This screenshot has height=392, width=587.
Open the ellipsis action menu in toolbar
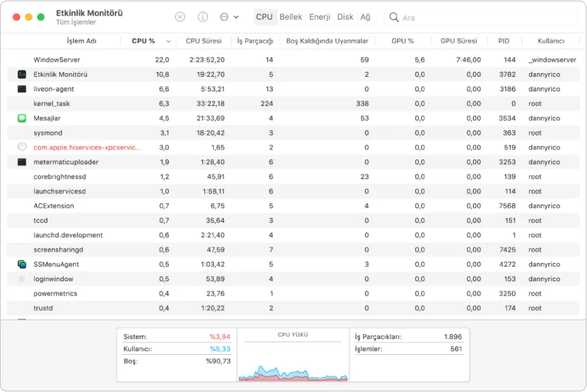coord(225,17)
